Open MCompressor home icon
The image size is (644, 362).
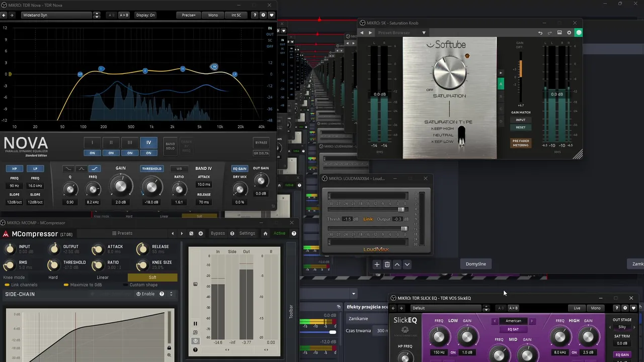pyautogui.click(x=265, y=233)
